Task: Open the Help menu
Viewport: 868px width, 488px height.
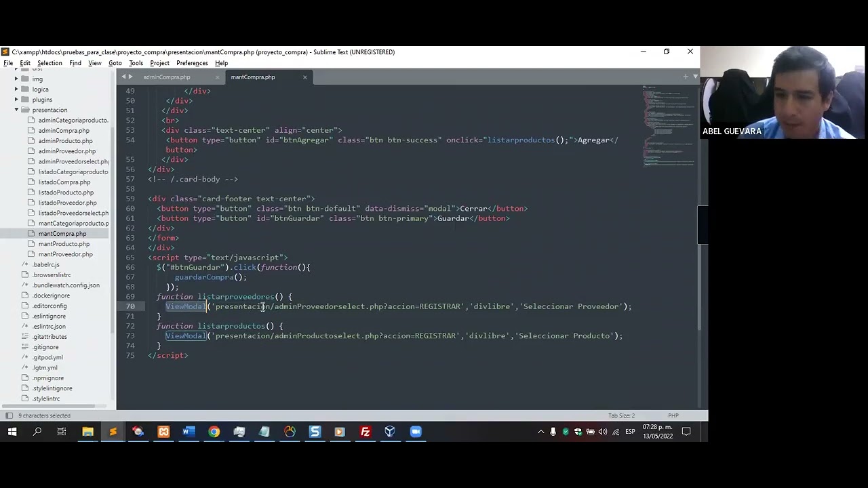Action: click(x=221, y=63)
